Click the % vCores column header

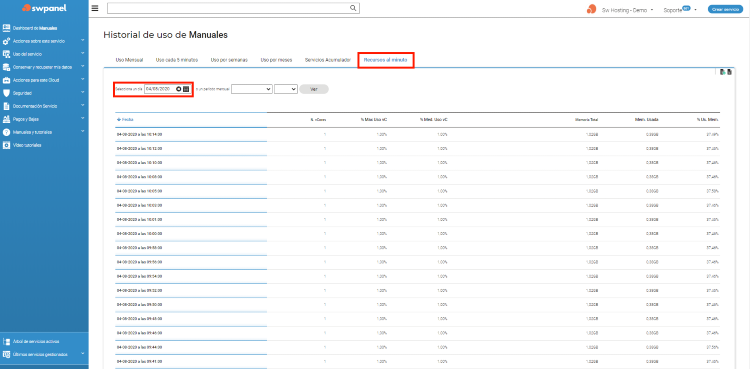(x=318, y=120)
